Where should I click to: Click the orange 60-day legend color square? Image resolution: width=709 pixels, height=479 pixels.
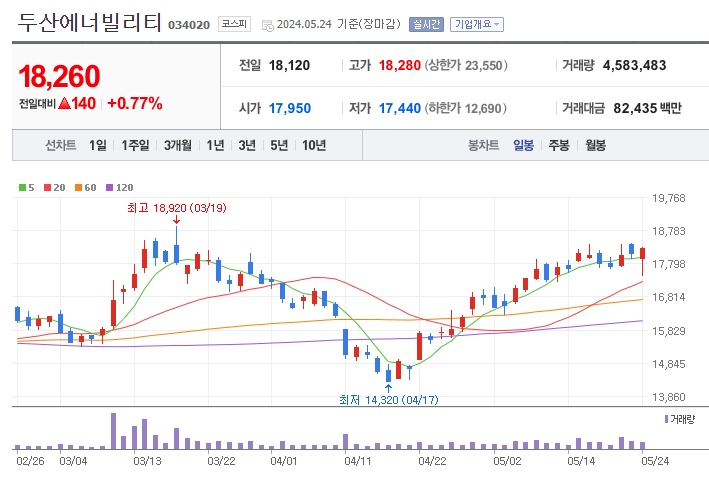[x=77, y=188]
